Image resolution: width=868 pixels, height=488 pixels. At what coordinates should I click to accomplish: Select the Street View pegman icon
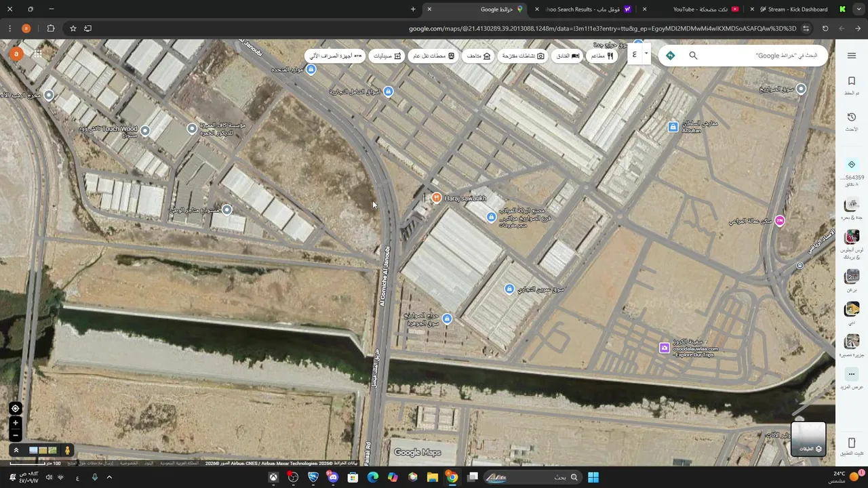[x=67, y=450]
